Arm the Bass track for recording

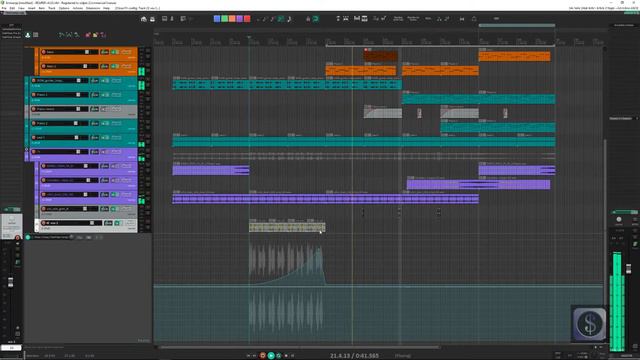pyautogui.click(x=44, y=52)
